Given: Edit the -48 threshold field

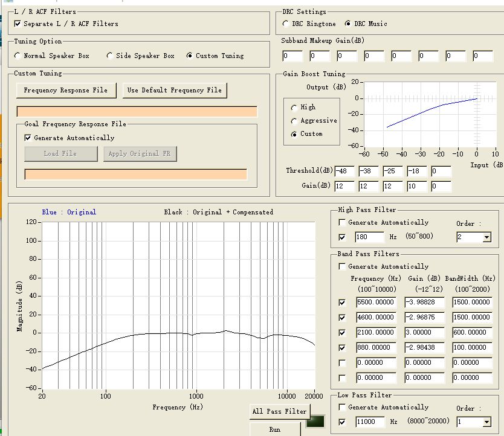Looking at the screenshot, I should click(344, 171).
